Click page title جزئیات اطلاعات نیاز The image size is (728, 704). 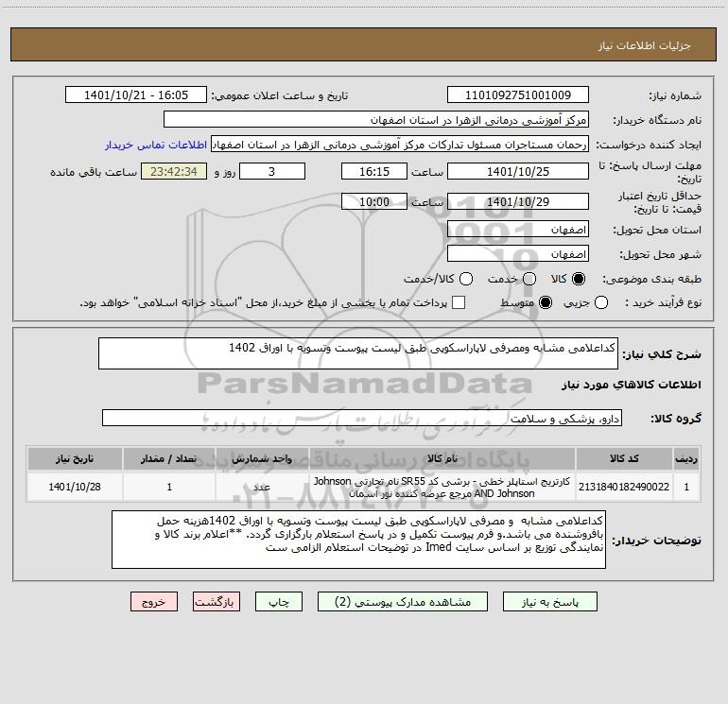click(x=644, y=45)
